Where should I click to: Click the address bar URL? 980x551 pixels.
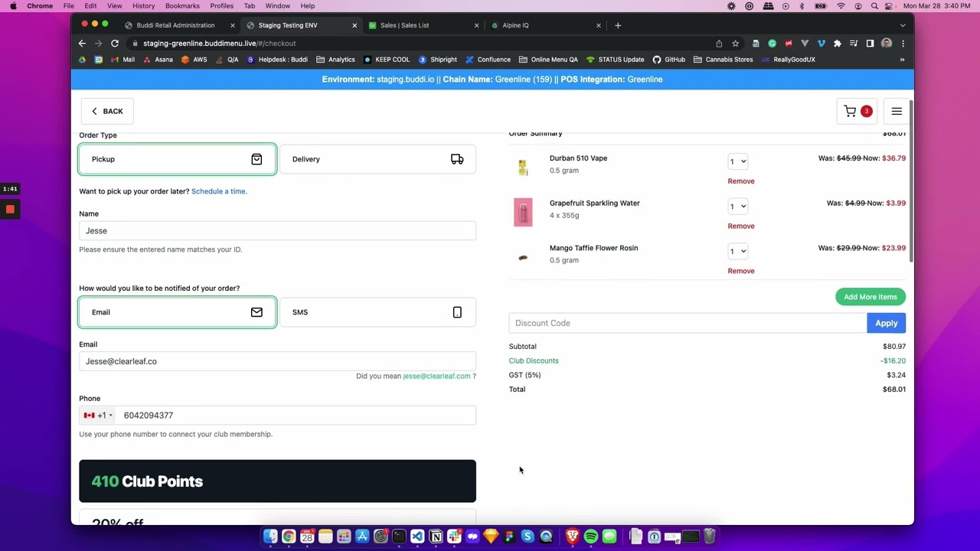pyautogui.click(x=219, y=44)
